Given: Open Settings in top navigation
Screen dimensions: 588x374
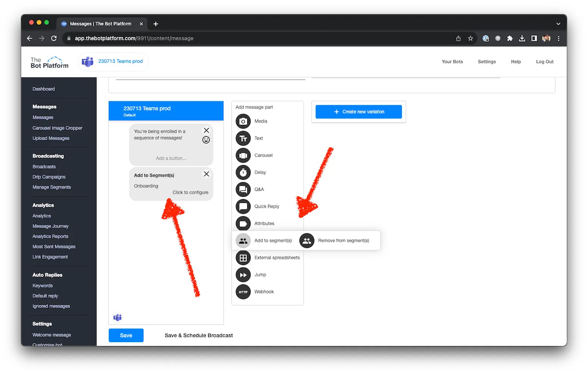Looking at the screenshot, I should (x=487, y=62).
